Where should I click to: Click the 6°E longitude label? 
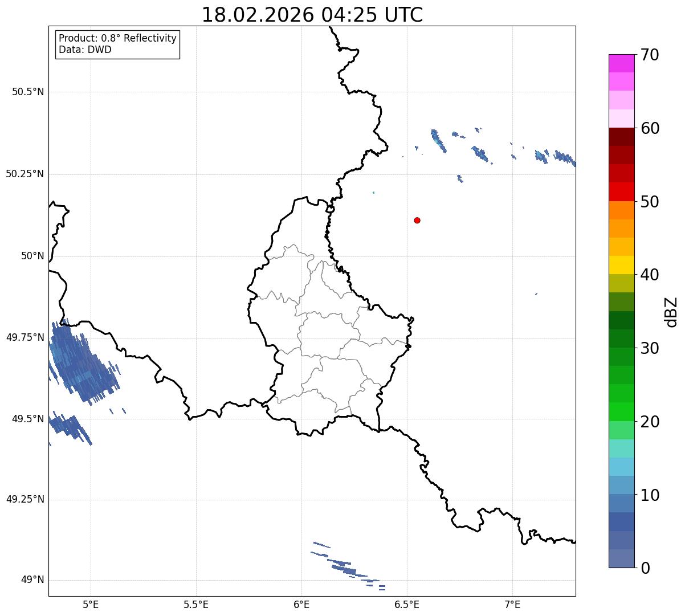click(x=301, y=604)
